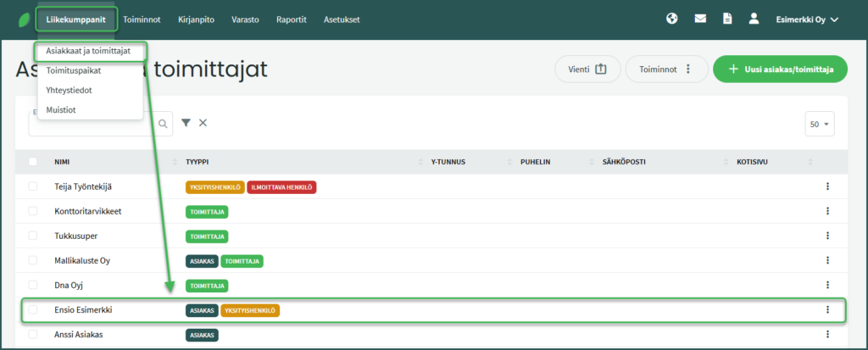This screenshot has height=350, width=868.
Task: Open the user profile icon
Action: pyautogui.click(x=754, y=19)
